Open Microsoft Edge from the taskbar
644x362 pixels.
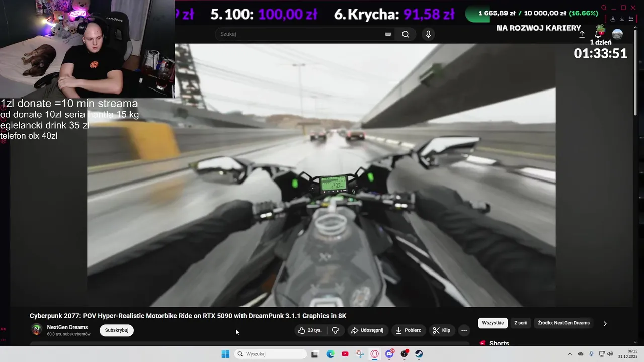(x=330, y=354)
